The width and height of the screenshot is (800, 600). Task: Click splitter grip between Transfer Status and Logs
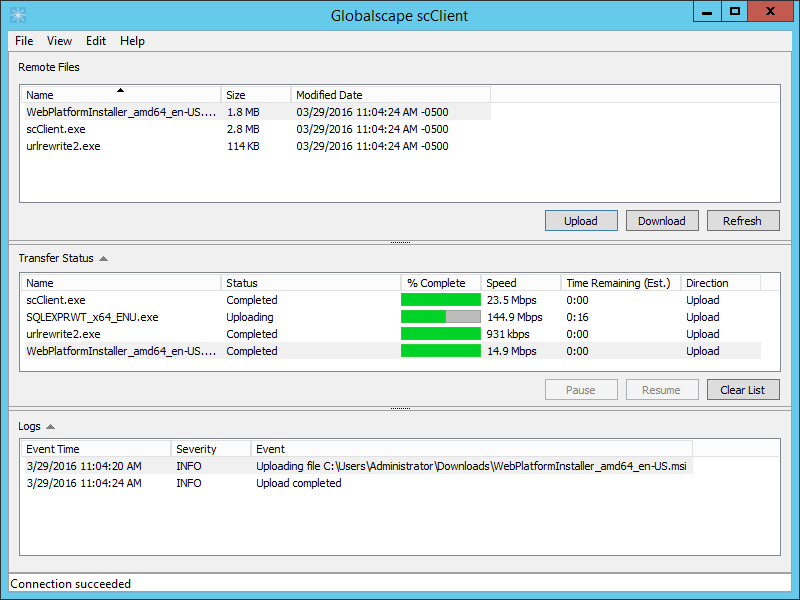401,408
